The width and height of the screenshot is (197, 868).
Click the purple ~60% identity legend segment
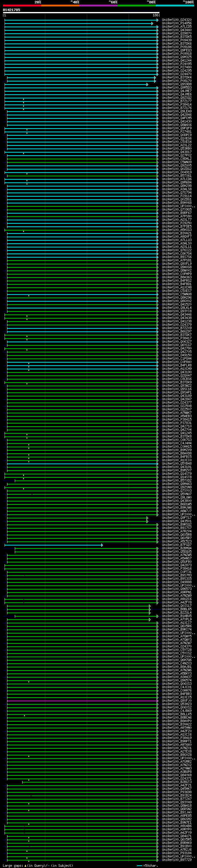pos(99,6)
